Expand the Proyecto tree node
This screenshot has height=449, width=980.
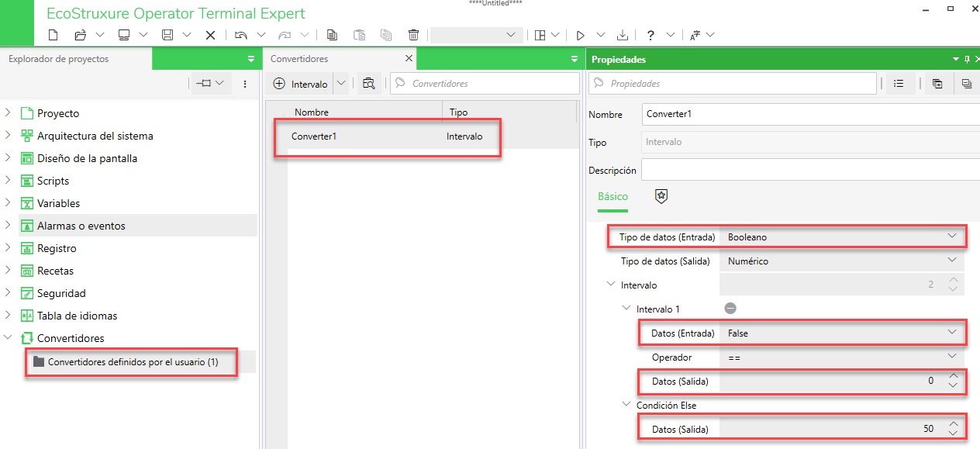[8, 113]
